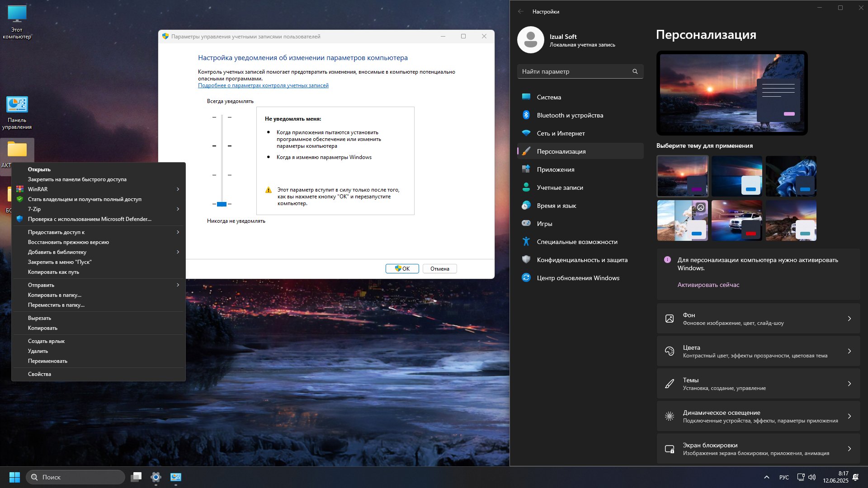
Task: Open Учетные записи in sidebar
Action: click(x=560, y=188)
